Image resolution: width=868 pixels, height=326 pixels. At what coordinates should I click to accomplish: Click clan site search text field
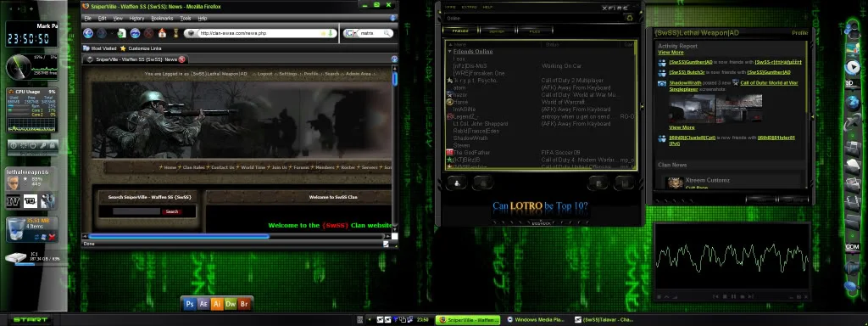(136, 211)
